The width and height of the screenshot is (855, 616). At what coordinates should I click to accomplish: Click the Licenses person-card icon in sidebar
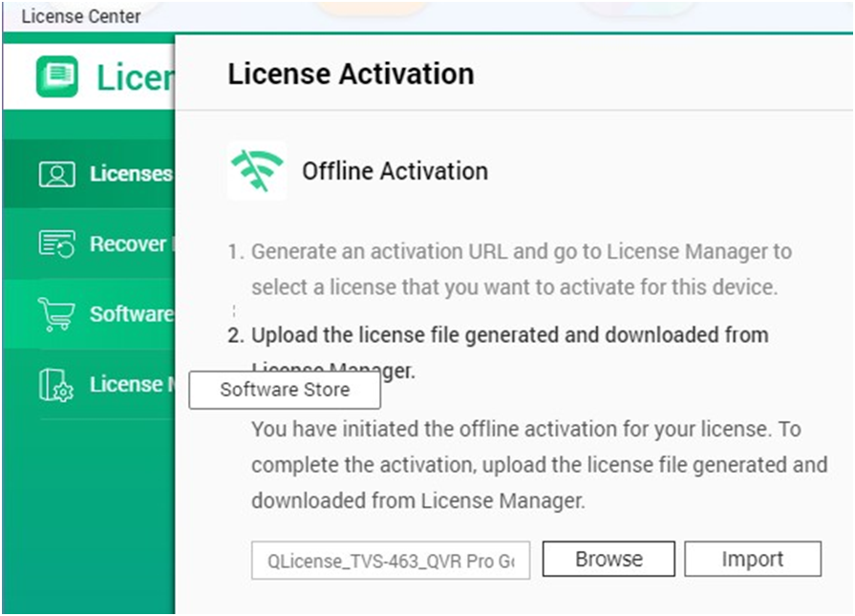pyautogui.click(x=56, y=174)
